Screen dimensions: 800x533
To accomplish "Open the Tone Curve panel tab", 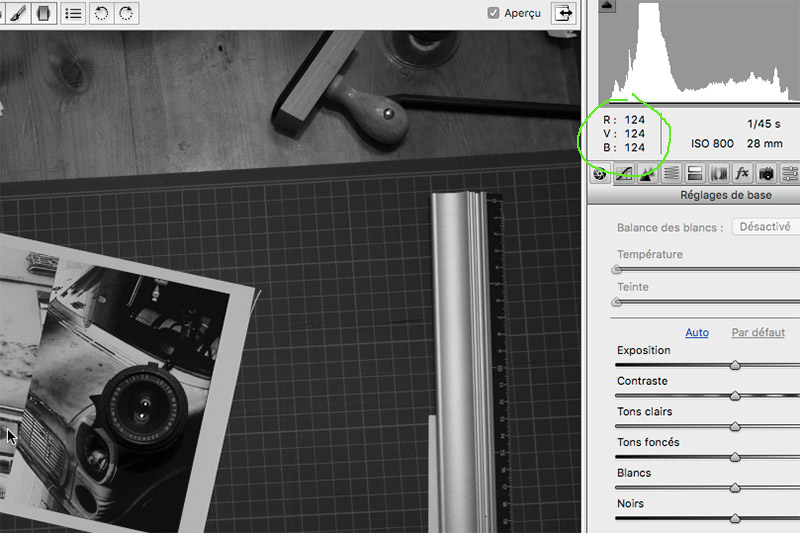I will (x=625, y=173).
